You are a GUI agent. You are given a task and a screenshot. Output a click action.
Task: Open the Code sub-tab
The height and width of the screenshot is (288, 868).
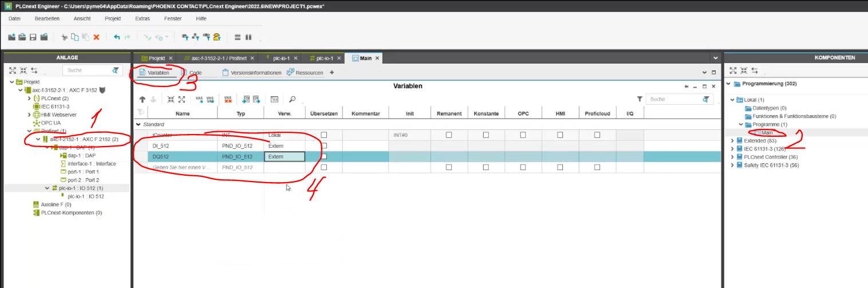click(195, 73)
